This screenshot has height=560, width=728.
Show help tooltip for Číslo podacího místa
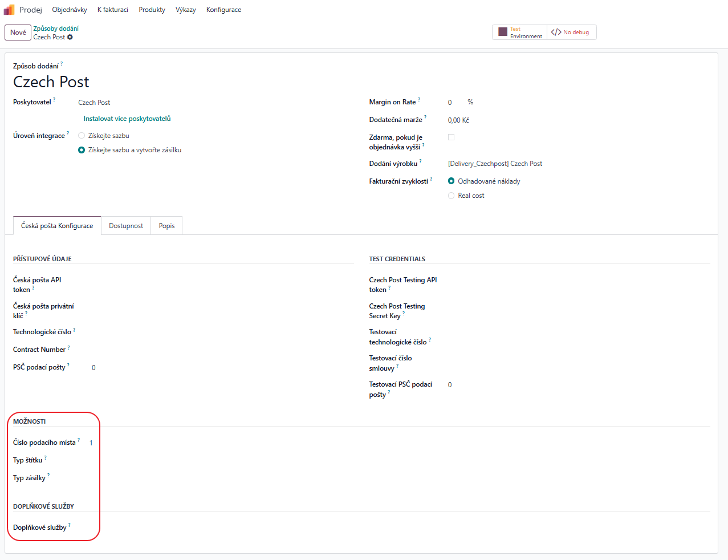(79, 440)
